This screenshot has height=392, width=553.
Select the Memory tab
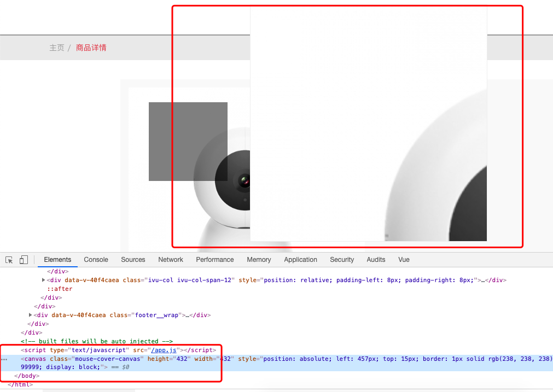click(259, 260)
